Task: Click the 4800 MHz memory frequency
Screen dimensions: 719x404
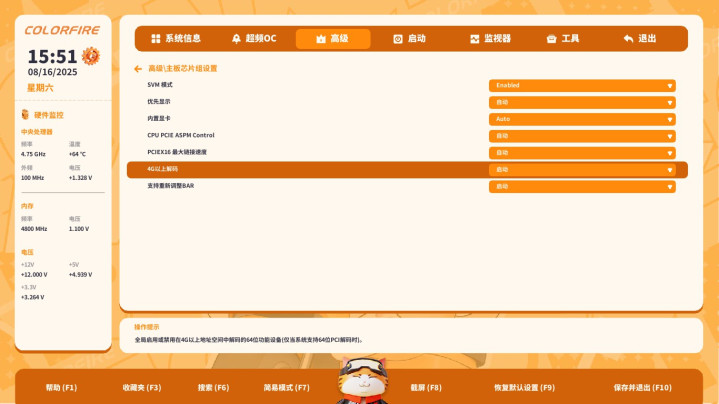Action: click(34, 229)
